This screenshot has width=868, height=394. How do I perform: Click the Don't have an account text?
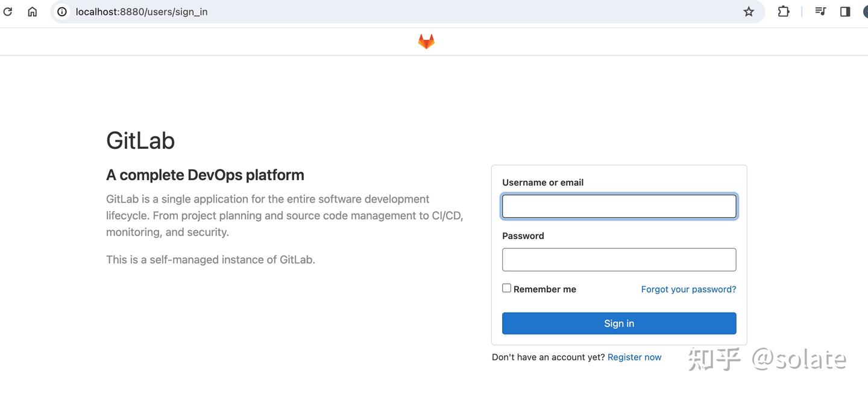point(547,357)
